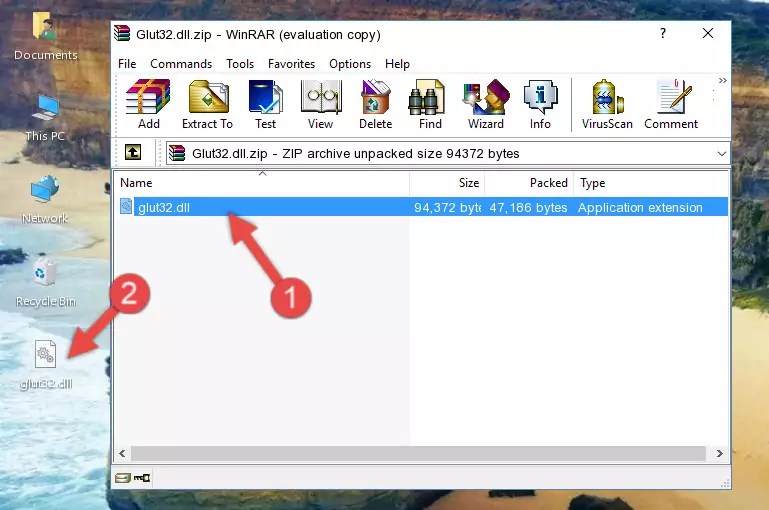The width and height of the screenshot is (769, 510).
Task: Open the Options menu
Action: pyautogui.click(x=350, y=64)
